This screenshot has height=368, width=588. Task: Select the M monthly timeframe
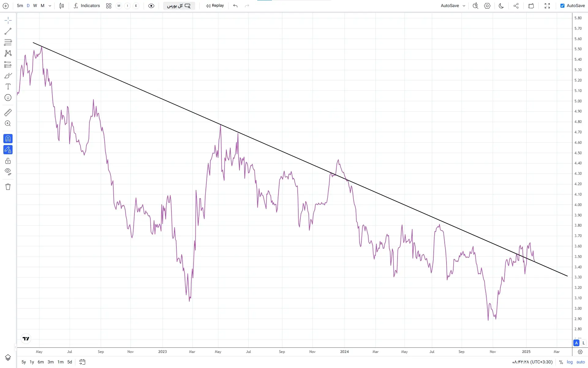pyautogui.click(x=43, y=6)
